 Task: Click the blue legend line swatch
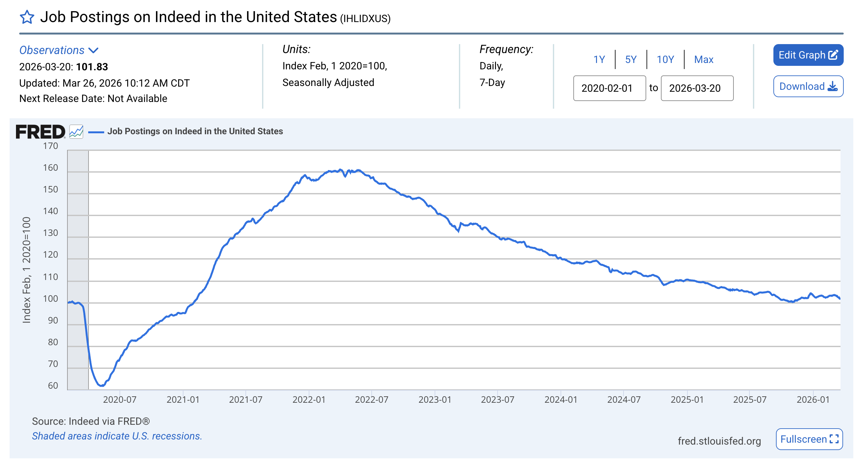96,132
